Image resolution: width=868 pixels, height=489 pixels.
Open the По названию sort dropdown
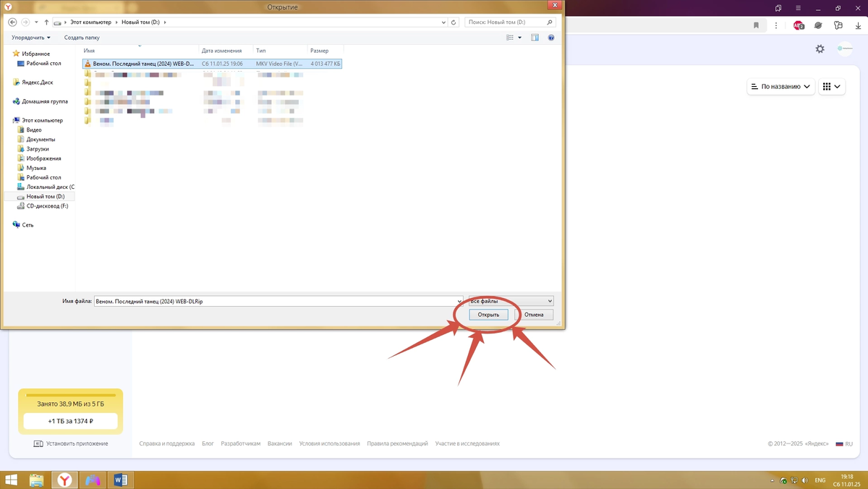point(780,87)
